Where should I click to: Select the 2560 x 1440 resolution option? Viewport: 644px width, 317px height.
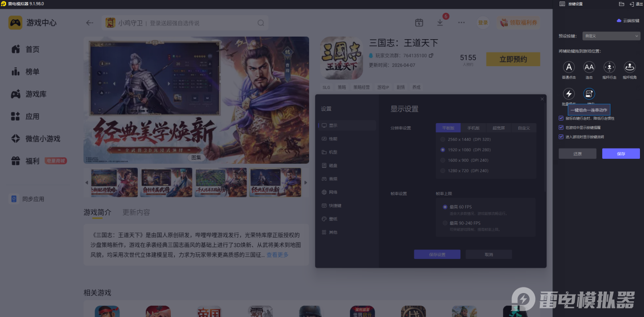pos(443,139)
